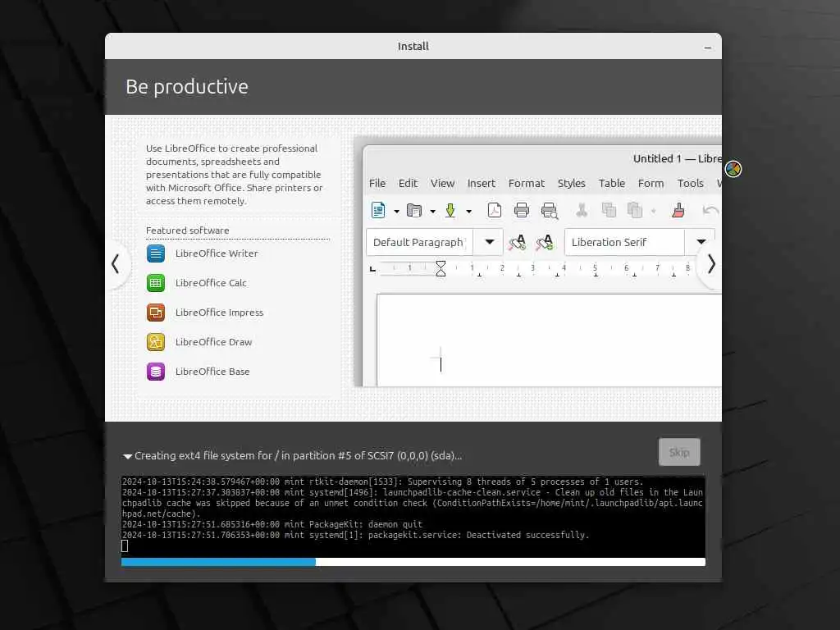This screenshot has height=630, width=840.
Task: Click the tab stop type icon on ruler
Action: click(373, 269)
